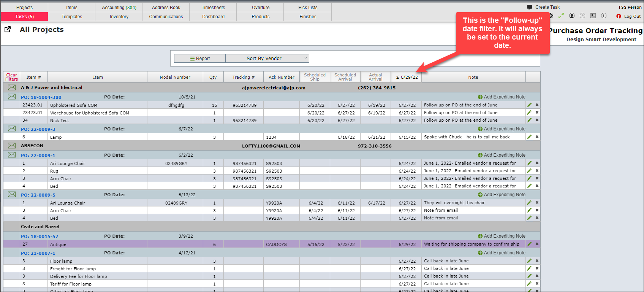Open the Inventory tab
The height and width of the screenshot is (292, 644).
[119, 17]
